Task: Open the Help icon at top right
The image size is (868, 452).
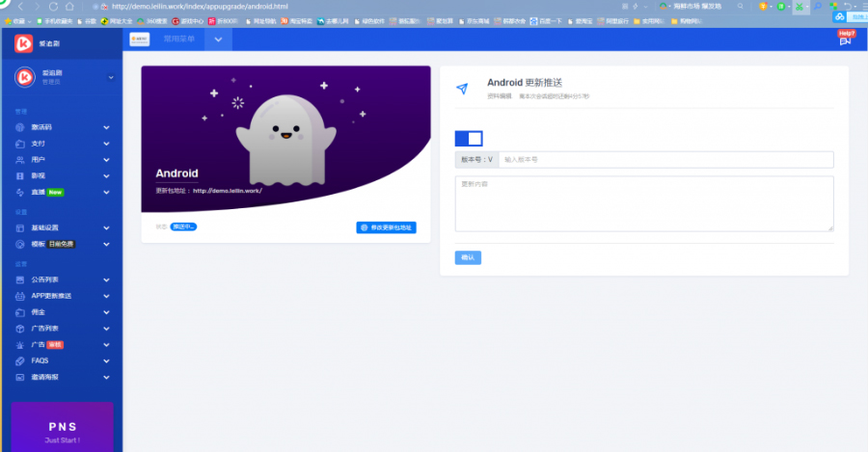Action: point(846,38)
